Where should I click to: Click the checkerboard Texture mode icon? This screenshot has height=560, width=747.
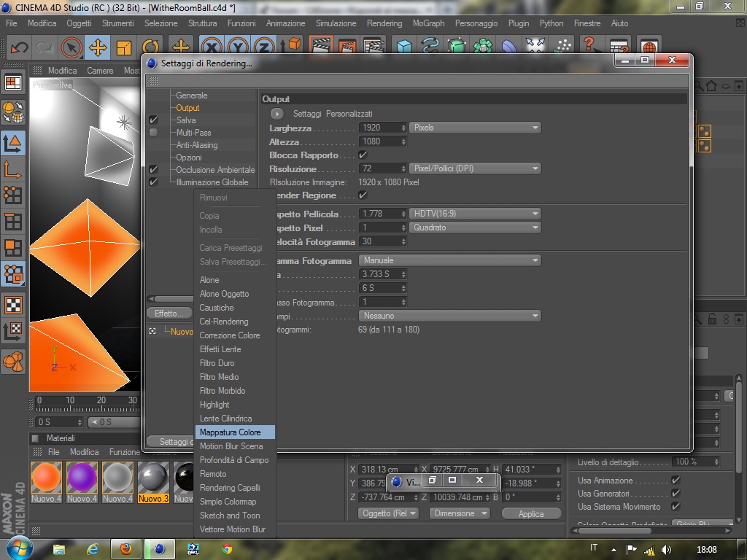pos(13,305)
